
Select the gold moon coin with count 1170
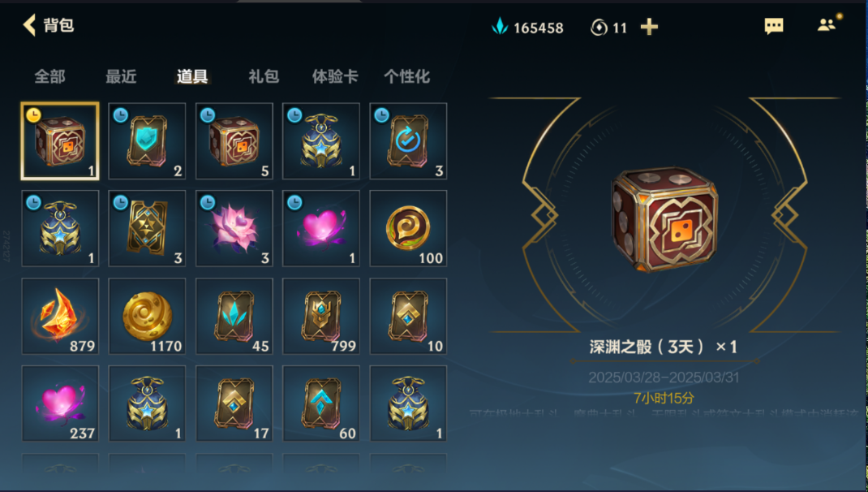click(x=147, y=316)
